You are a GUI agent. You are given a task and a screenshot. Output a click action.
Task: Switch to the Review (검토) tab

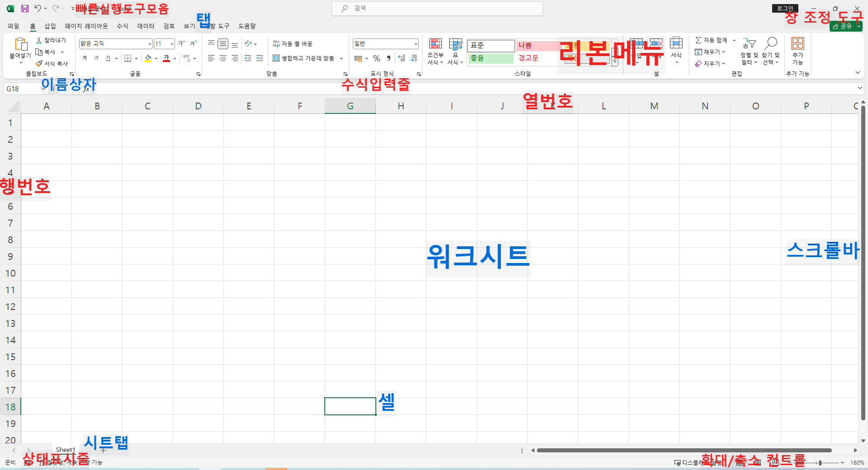pos(169,26)
